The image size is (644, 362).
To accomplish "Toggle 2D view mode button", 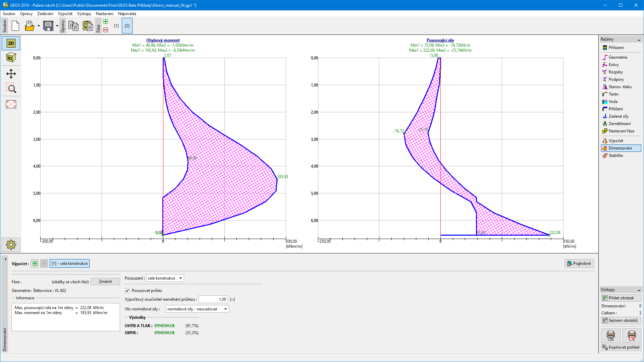I will [x=11, y=43].
